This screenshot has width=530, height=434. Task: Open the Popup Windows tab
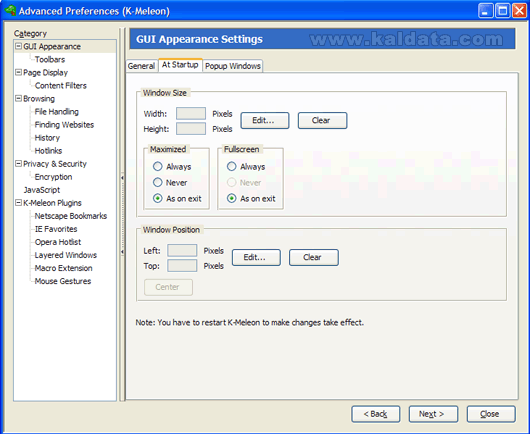point(233,66)
